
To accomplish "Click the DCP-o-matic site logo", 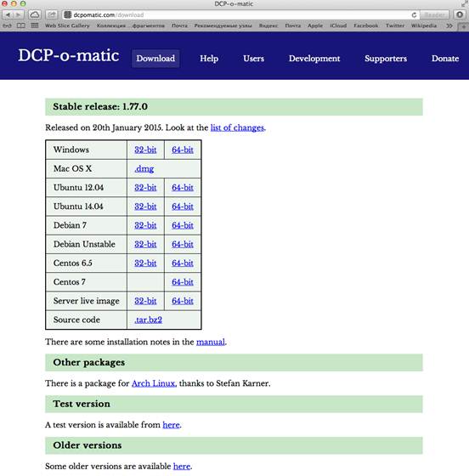I will tap(69, 55).
